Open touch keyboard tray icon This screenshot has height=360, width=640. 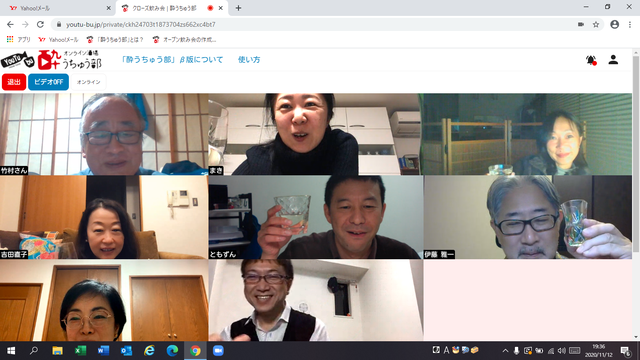575,351
